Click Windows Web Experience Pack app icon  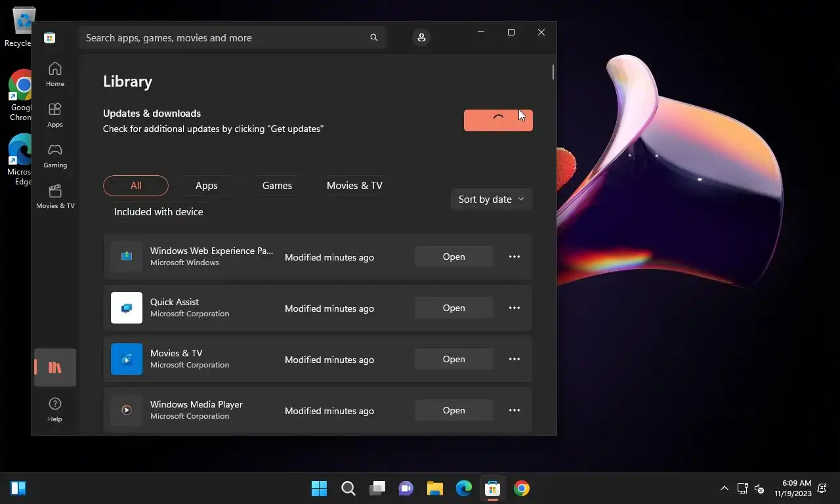point(127,257)
